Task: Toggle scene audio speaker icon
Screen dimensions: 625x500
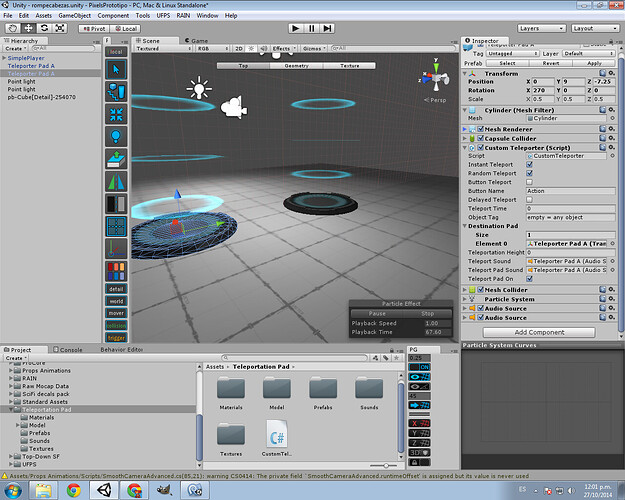Action: (x=263, y=48)
